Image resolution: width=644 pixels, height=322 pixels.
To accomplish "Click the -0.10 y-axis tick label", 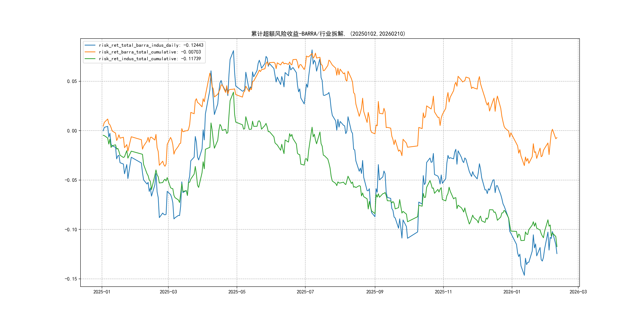I will pyautogui.click(x=71, y=230).
